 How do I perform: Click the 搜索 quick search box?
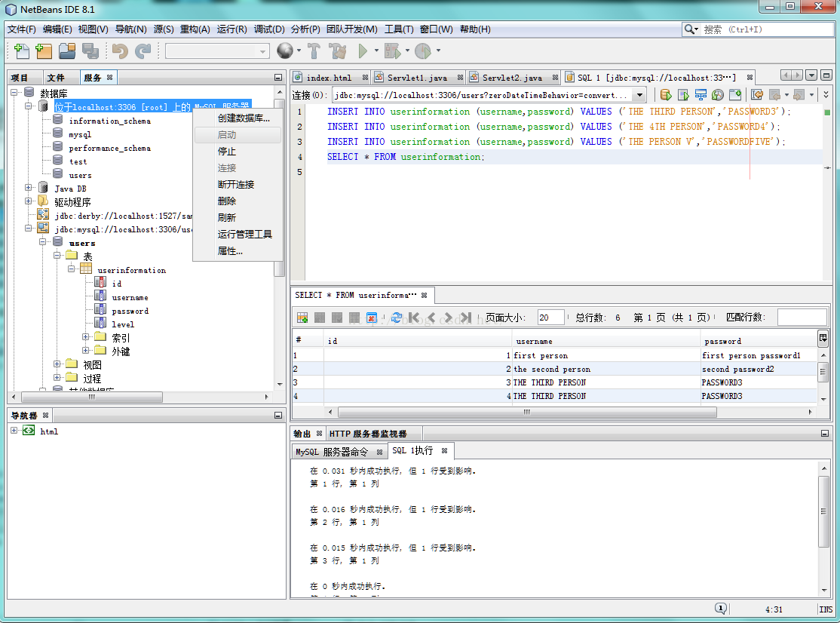tap(767, 29)
